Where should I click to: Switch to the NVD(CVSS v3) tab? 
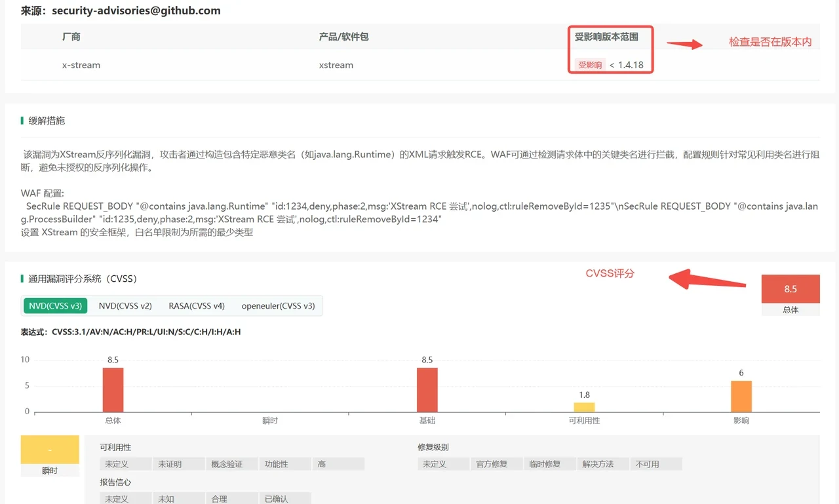(x=55, y=305)
